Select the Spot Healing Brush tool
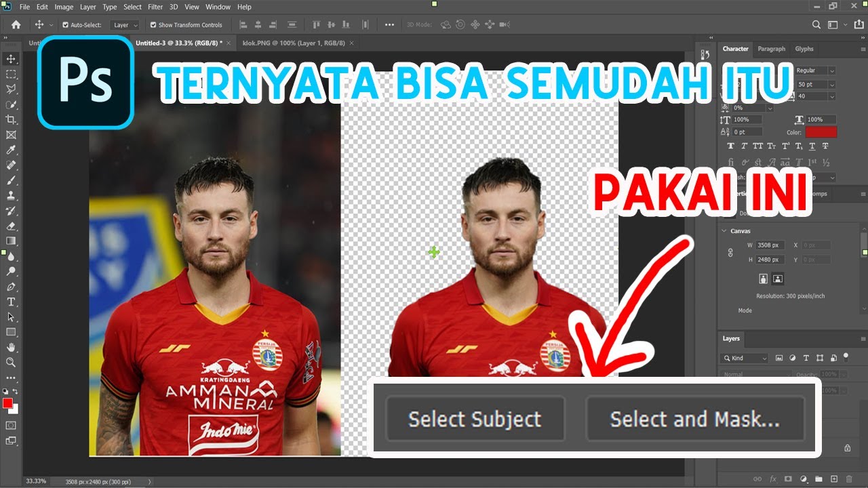 point(11,165)
